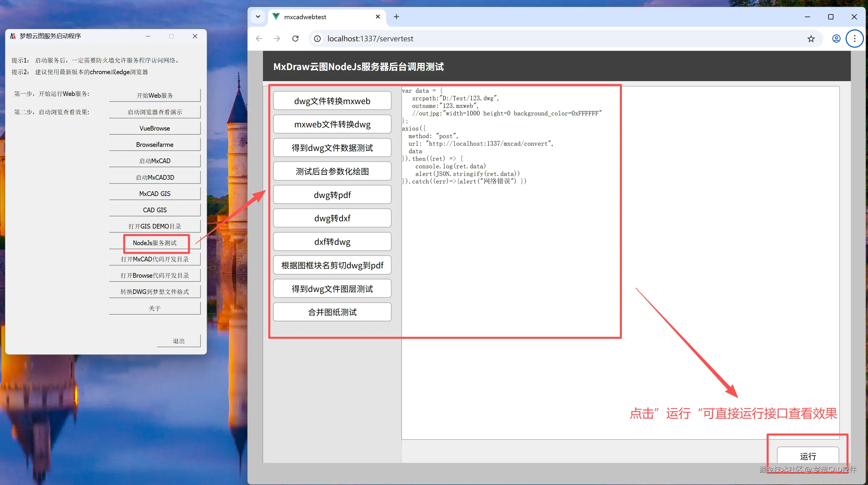Click the browser reload icon
The width and height of the screenshot is (868, 485).
point(295,38)
